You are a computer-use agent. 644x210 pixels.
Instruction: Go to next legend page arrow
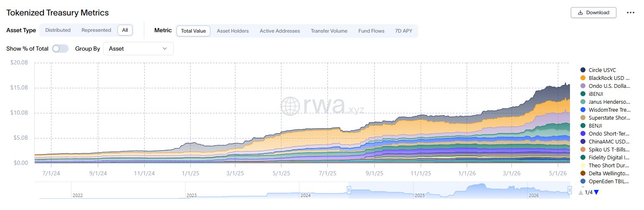coord(596,192)
